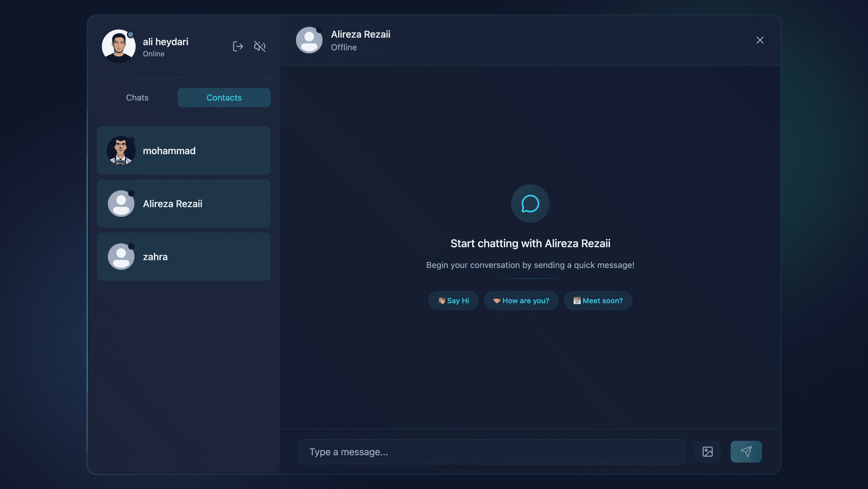Send the Meet soon? quick message

[x=598, y=301]
